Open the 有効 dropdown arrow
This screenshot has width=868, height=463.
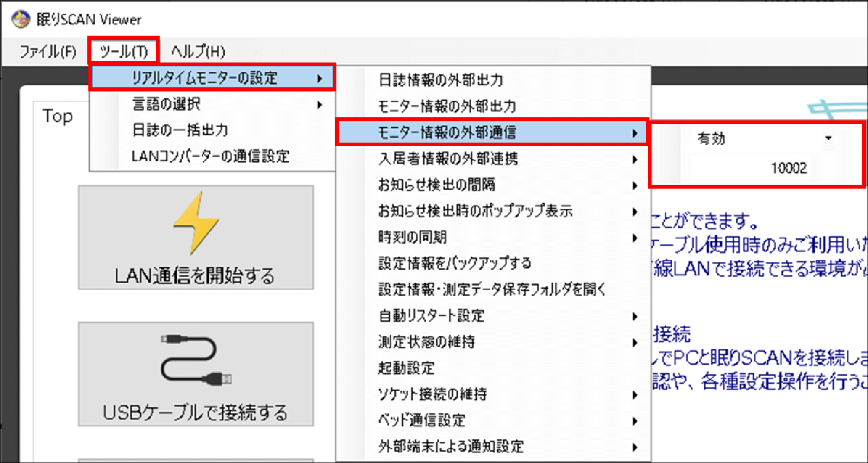click(x=828, y=138)
